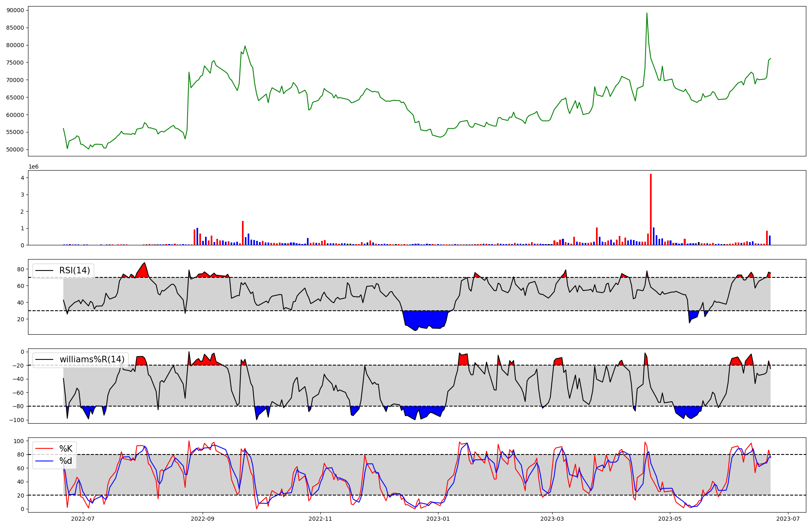Click the blue %d legend line sample

(x=44, y=461)
